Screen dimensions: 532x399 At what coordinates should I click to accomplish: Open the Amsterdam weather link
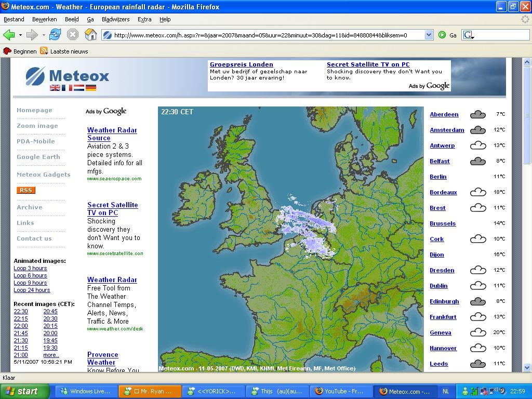pos(447,130)
